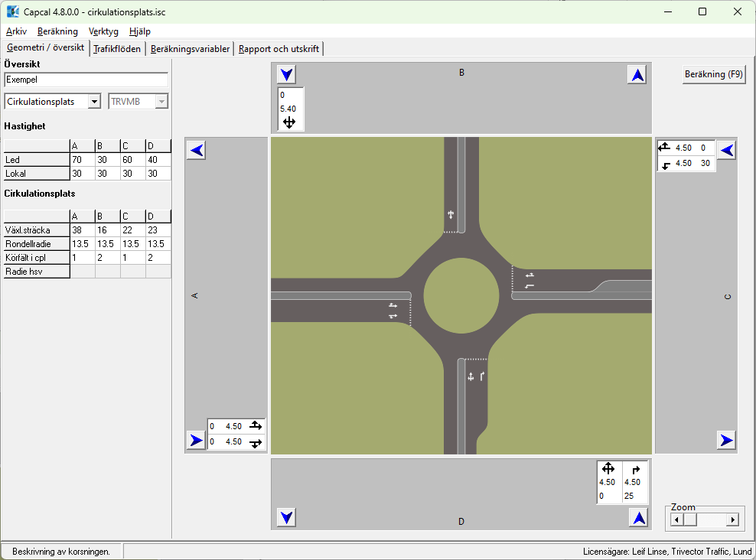Click the blue left arrow in approach C panel

coord(727,150)
